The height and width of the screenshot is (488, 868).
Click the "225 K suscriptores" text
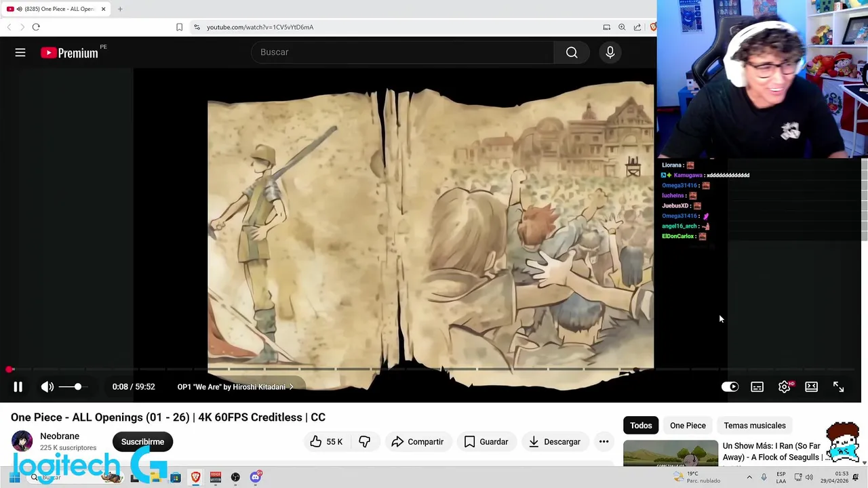(68, 447)
